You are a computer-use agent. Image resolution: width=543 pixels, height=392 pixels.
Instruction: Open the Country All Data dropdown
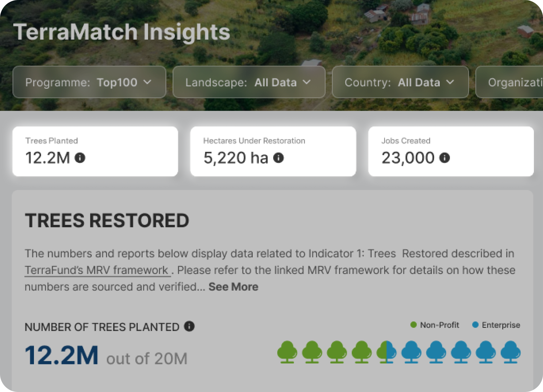click(400, 82)
